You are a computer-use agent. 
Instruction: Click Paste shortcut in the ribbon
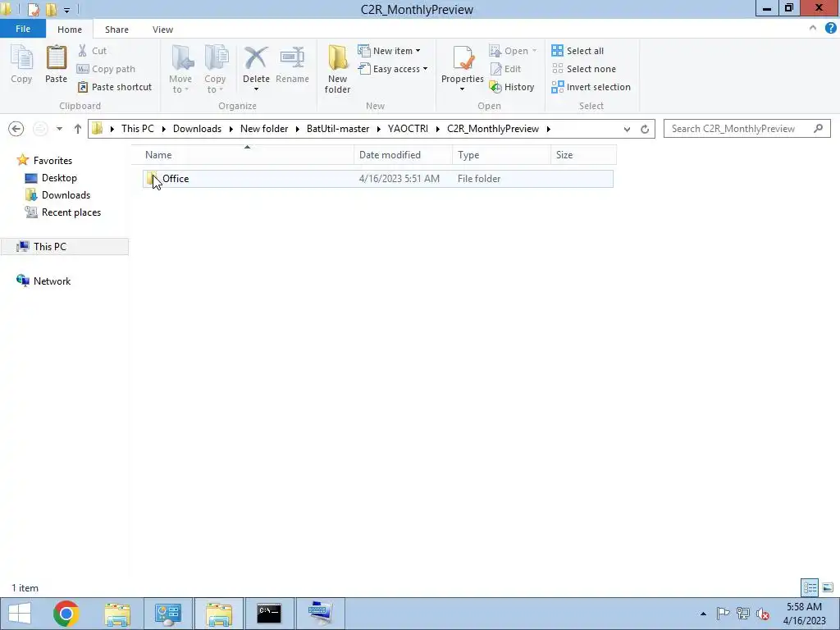point(115,87)
